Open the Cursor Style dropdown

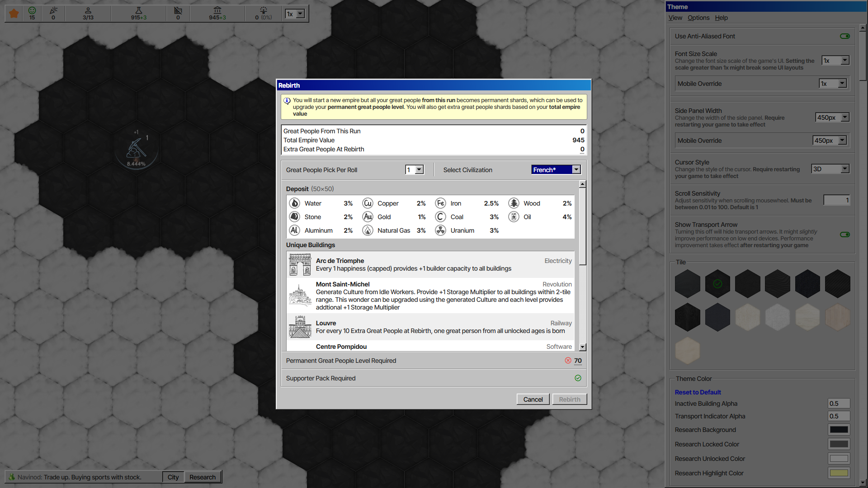click(x=830, y=169)
